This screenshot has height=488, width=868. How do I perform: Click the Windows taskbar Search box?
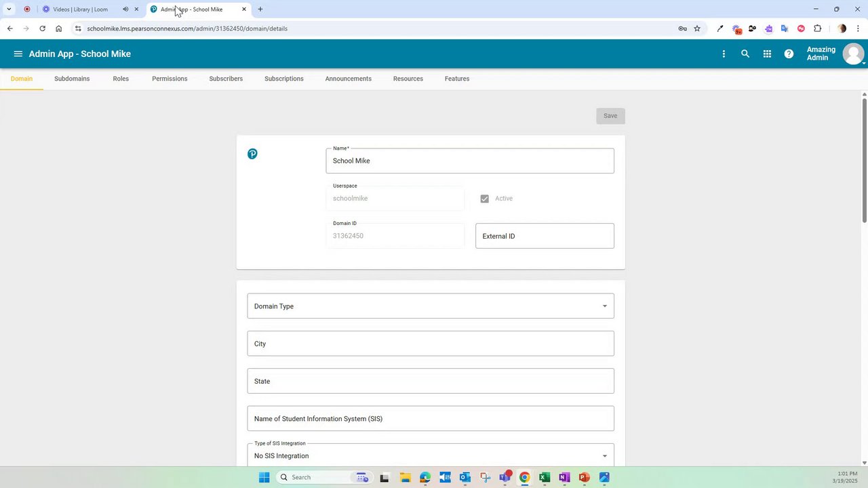[323, 477]
